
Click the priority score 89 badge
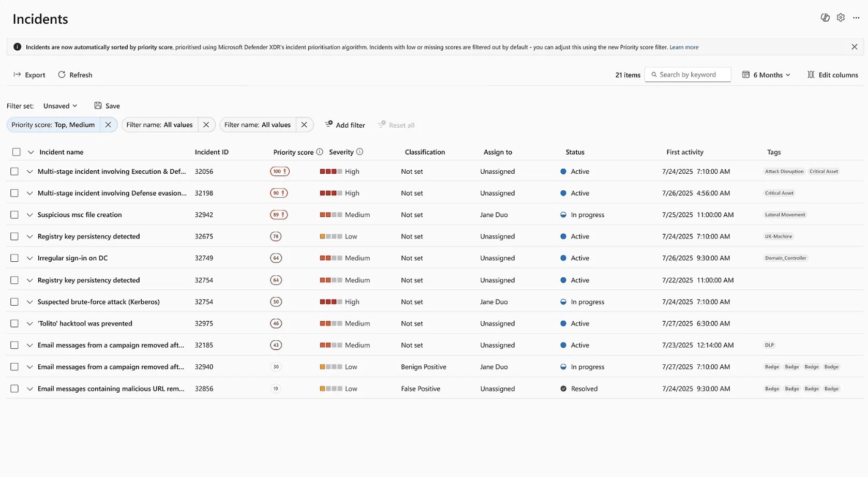279,215
